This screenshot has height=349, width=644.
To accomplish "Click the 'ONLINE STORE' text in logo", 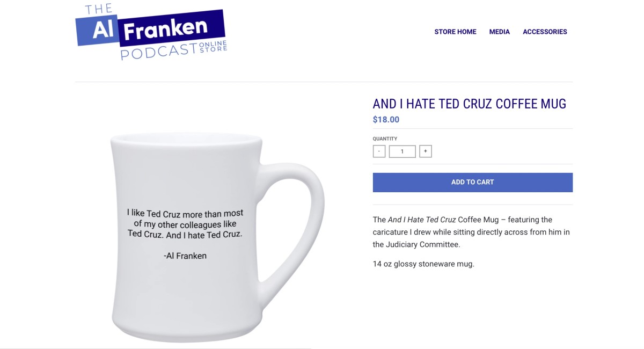I will (x=213, y=47).
